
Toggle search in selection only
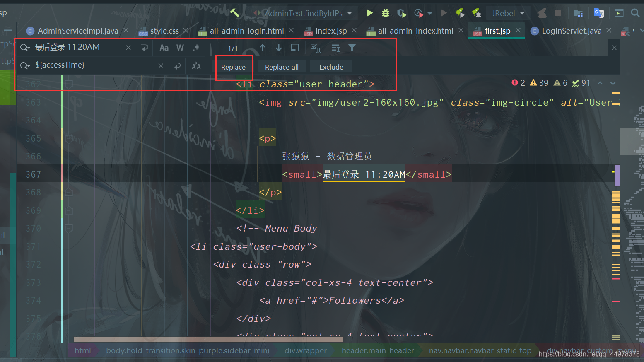pyautogui.click(x=295, y=48)
